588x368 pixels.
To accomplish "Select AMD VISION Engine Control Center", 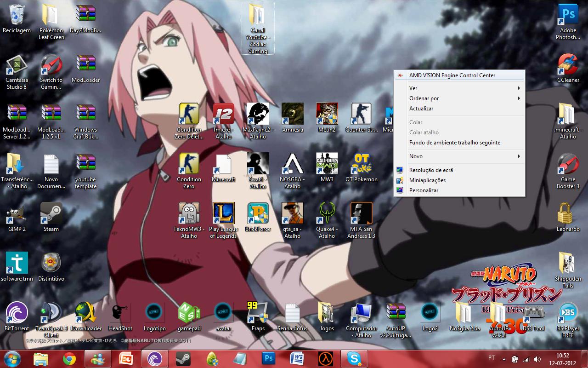I will click(452, 75).
